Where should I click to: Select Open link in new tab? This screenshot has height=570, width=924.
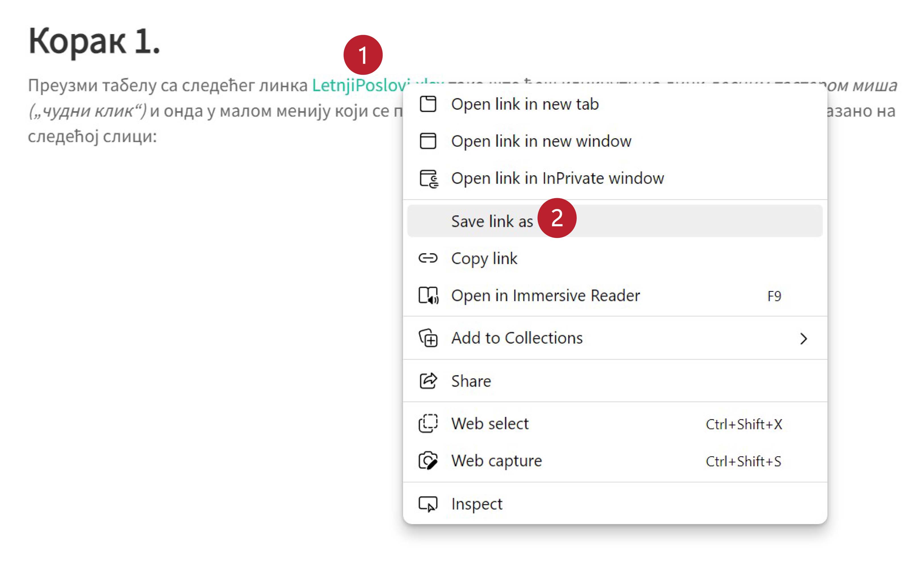coord(525,104)
